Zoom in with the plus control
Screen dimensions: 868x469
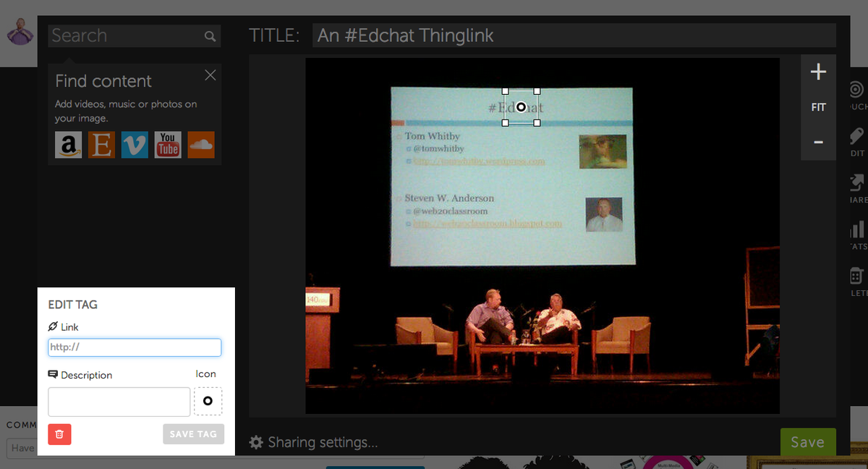818,71
